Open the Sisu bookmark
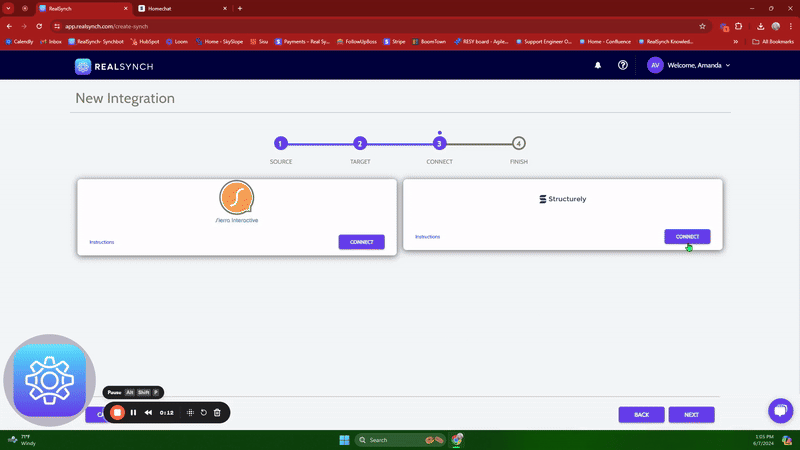The width and height of the screenshot is (800, 450). [259, 42]
